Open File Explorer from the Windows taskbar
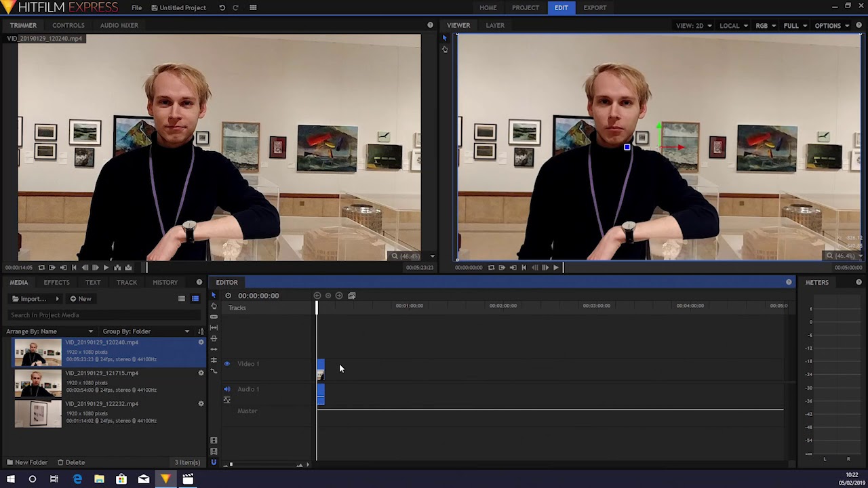This screenshot has height=488, width=868. (x=99, y=479)
